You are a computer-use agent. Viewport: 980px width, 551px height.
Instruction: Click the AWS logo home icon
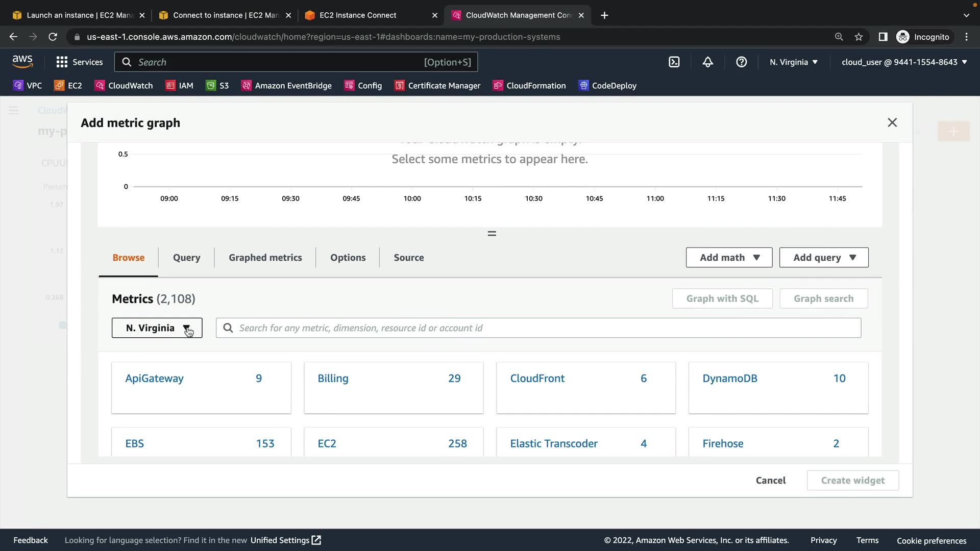click(22, 62)
